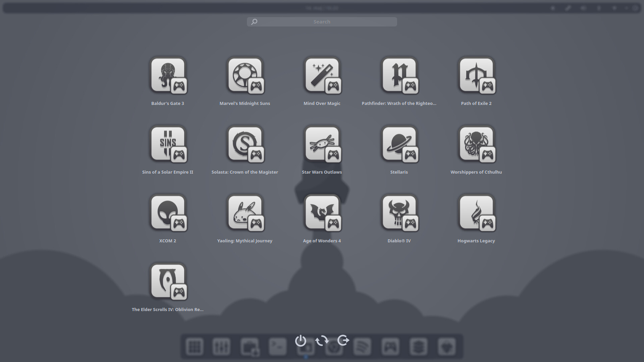The image size is (644, 362).
Task: Click the Marvel's Midnight Suns ring icon
Action: [245, 75]
